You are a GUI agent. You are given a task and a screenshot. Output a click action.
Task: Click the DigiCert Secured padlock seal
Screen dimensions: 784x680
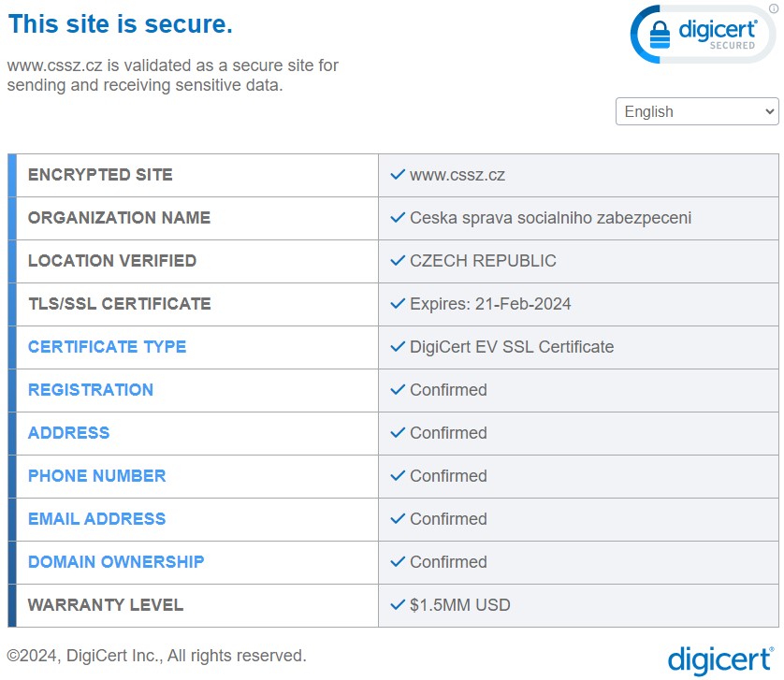(x=702, y=35)
